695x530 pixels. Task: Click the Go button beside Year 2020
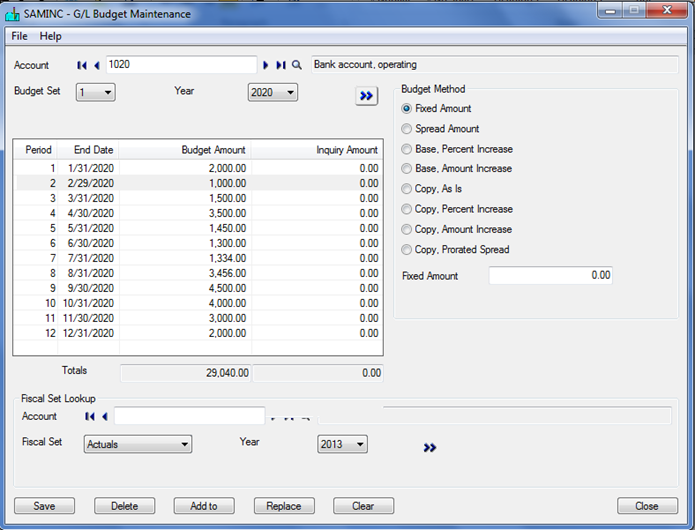coord(366,96)
